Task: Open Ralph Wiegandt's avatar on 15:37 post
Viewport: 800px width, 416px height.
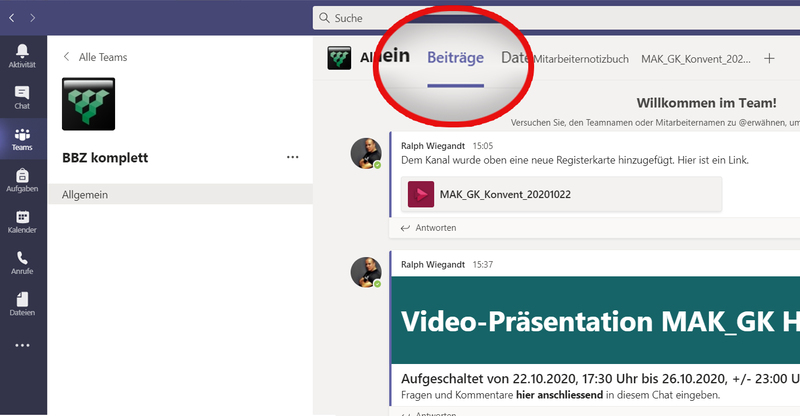Action: (366, 272)
